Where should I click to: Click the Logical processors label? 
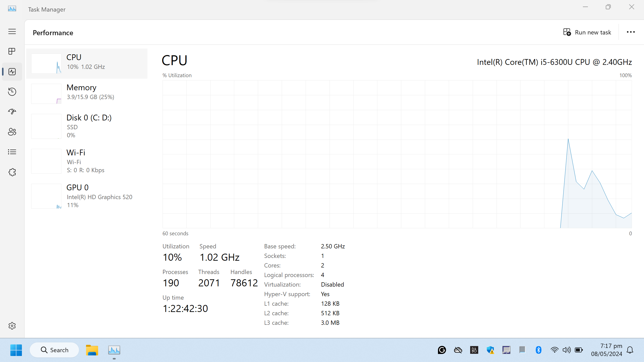289,275
